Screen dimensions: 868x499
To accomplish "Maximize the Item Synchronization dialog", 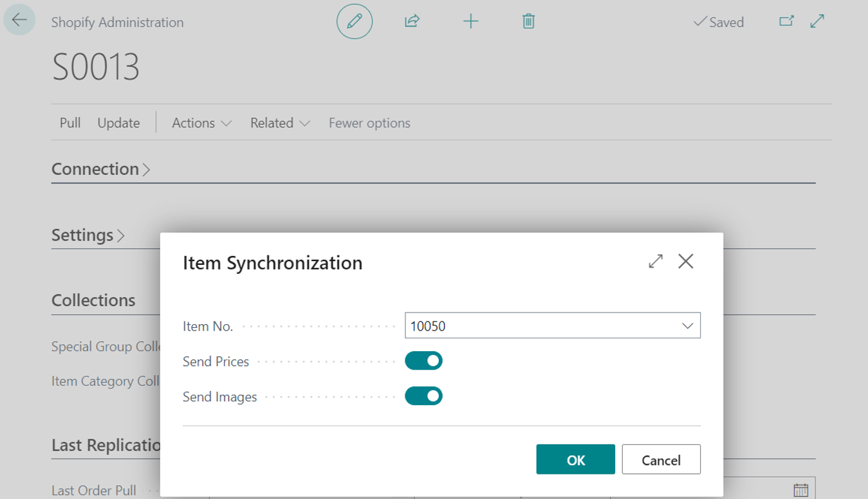I will click(655, 262).
